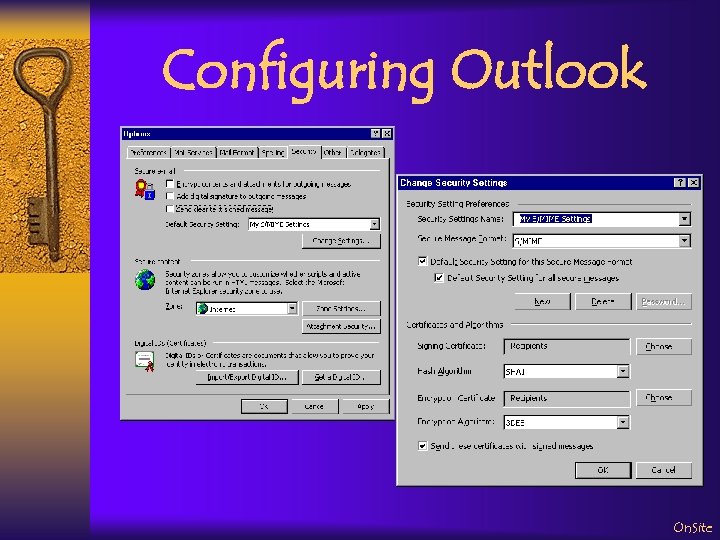This screenshot has height=540, width=720.
Task: Cancel the Options dialog
Action: 315,406
